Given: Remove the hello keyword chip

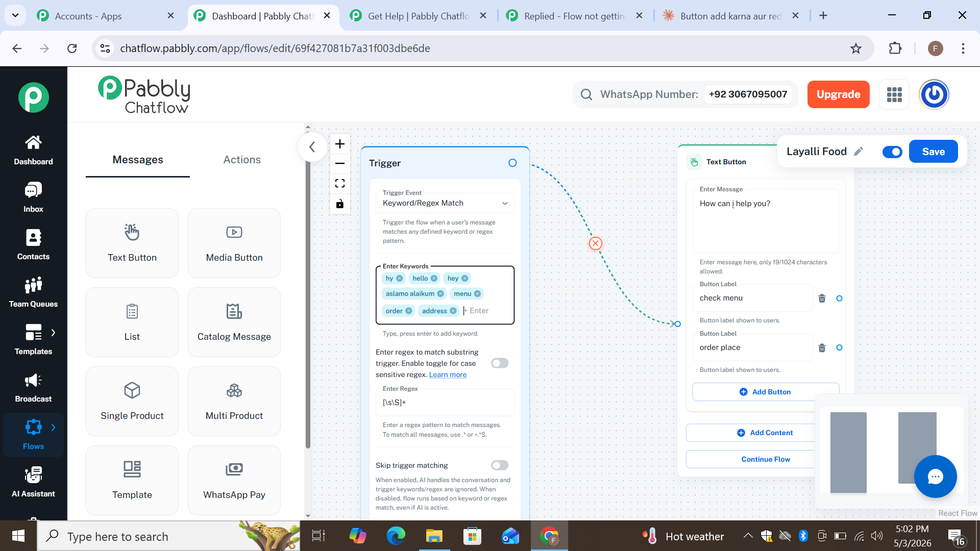Looking at the screenshot, I should (x=434, y=278).
